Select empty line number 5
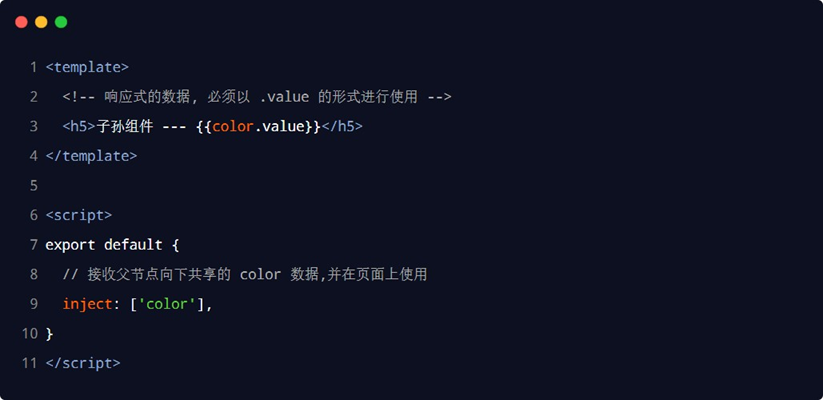The image size is (823, 400). click(x=33, y=185)
